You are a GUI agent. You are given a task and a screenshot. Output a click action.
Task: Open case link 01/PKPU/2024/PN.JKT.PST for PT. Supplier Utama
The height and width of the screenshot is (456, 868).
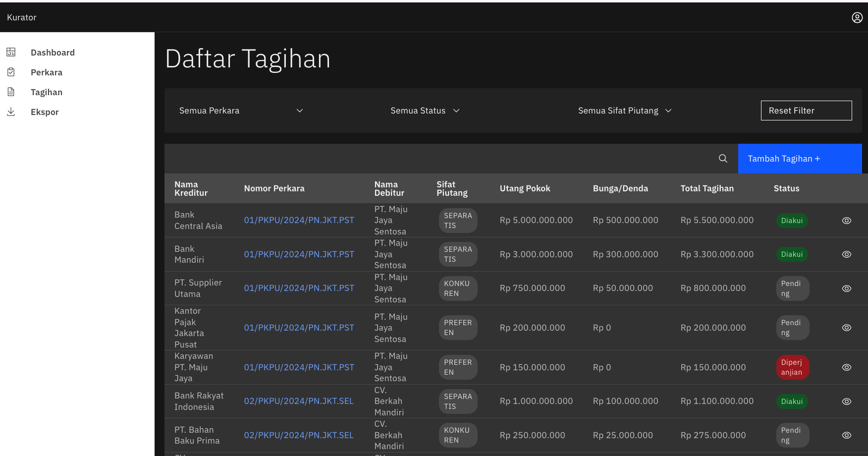click(299, 288)
